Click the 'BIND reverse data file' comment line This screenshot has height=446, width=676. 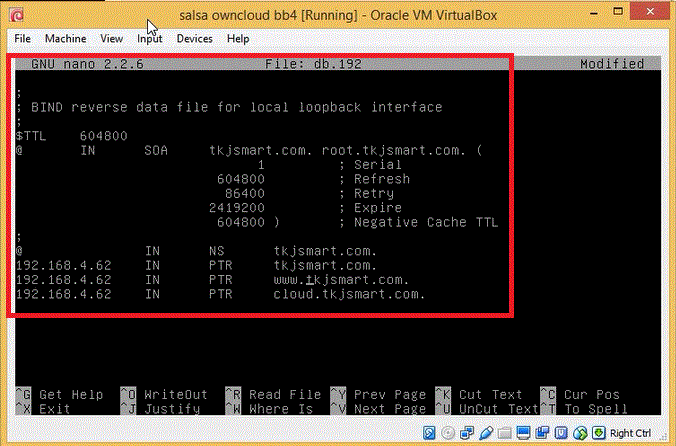coord(229,107)
